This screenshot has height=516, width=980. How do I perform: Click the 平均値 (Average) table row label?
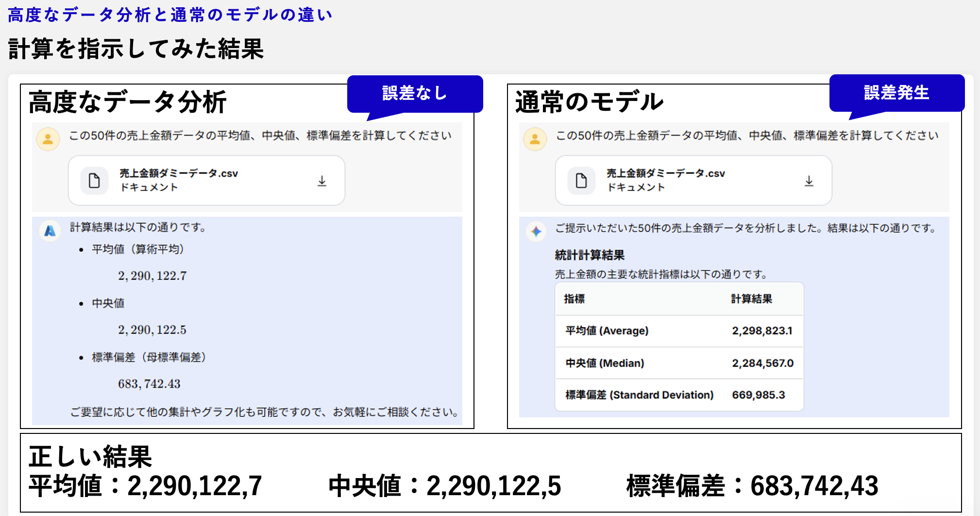607,331
